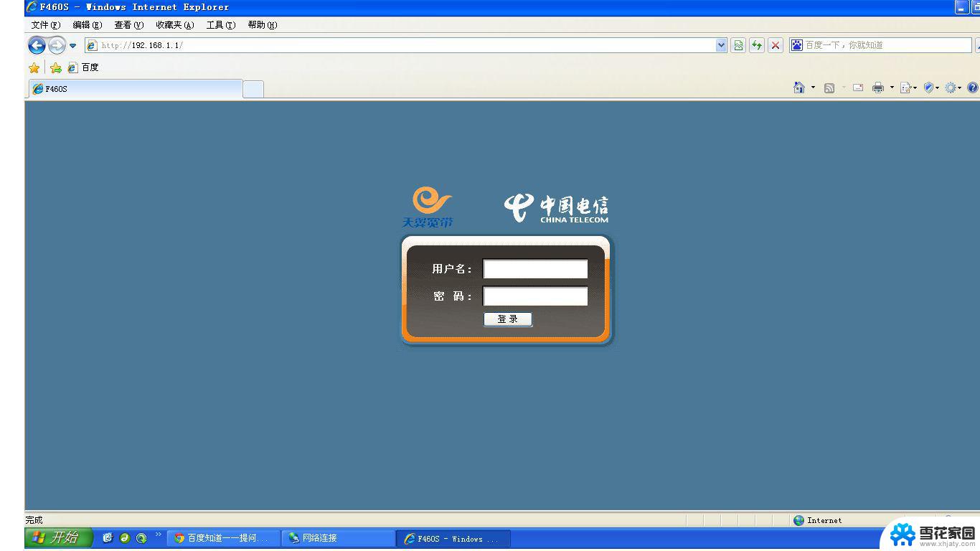Click the 开始 Start button
980x551 pixels.
coord(59,537)
